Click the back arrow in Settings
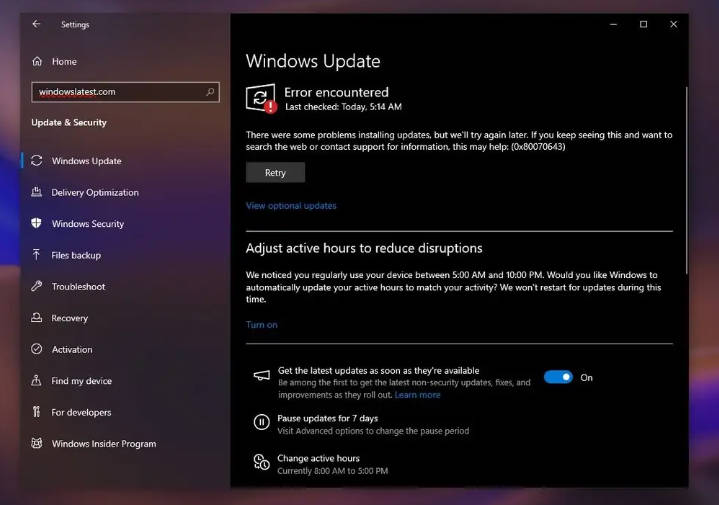The height and width of the screenshot is (505, 719). tap(36, 24)
